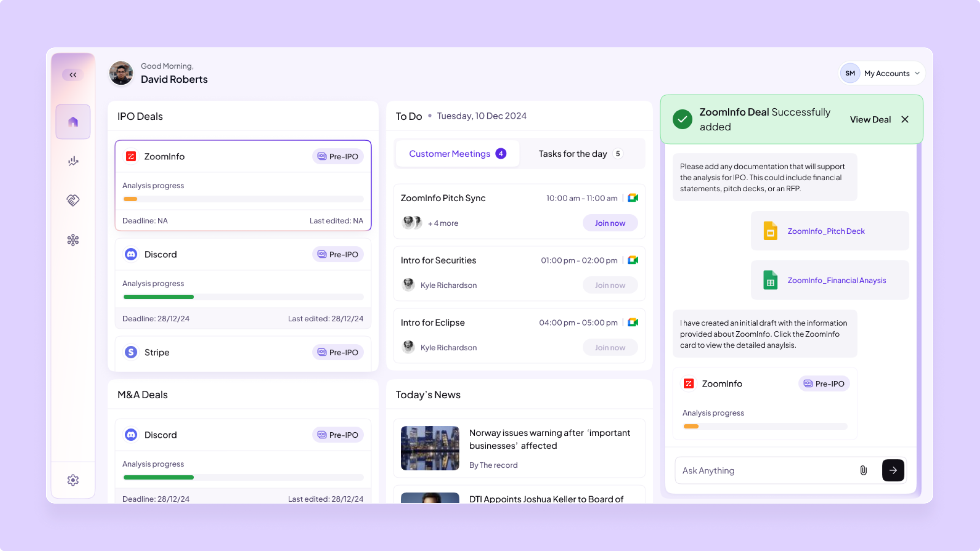Switch to Tasks for the day tab
980x551 pixels.
coord(581,153)
